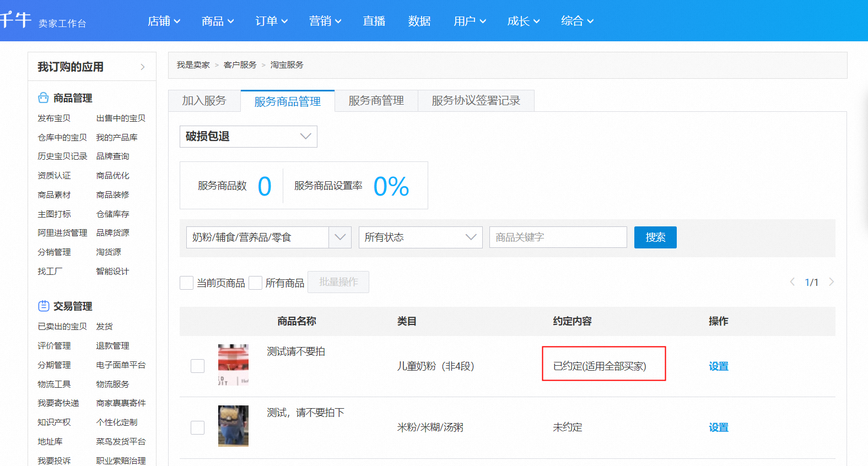Open 商品优化 in sidebar
This screenshot has width=868, height=466.
[x=112, y=176]
